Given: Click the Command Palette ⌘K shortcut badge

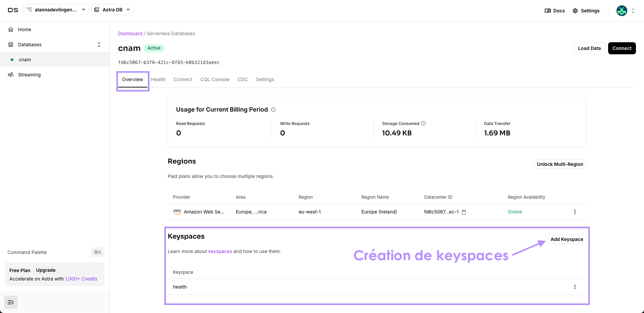Looking at the screenshot, I should [98, 252].
